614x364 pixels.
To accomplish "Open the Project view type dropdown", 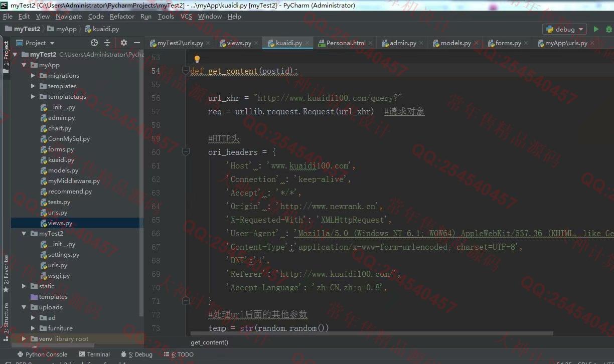I will click(x=36, y=43).
